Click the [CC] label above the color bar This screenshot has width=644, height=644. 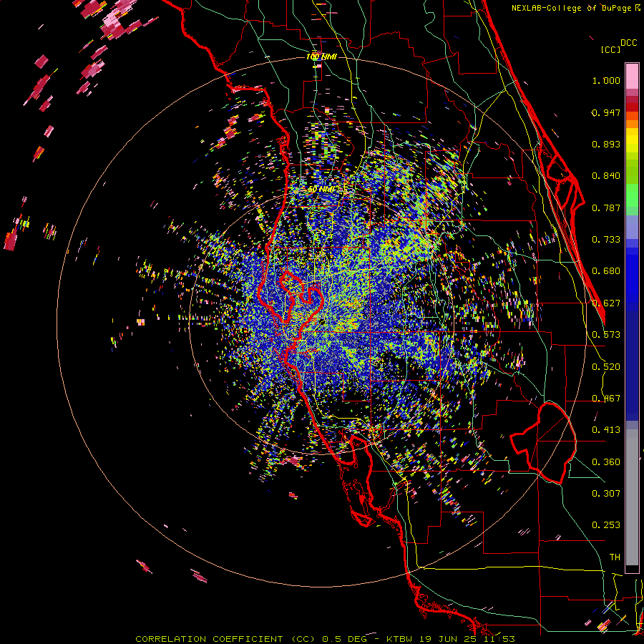point(610,49)
